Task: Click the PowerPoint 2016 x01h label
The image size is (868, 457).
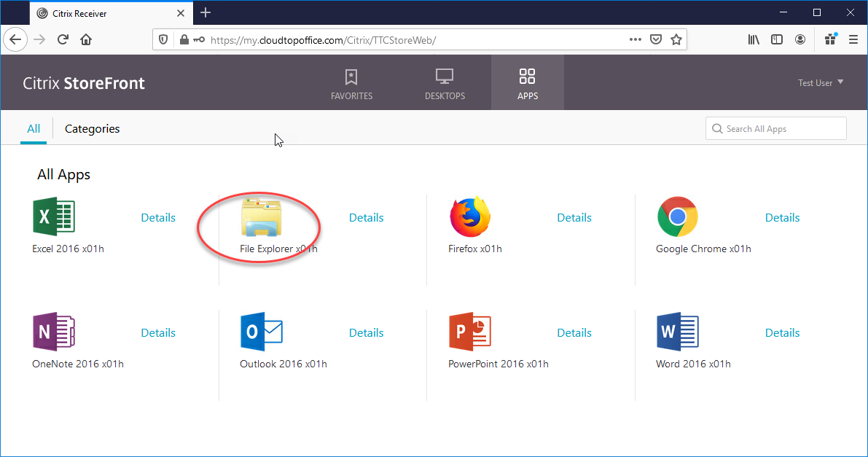Action: coord(498,364)
